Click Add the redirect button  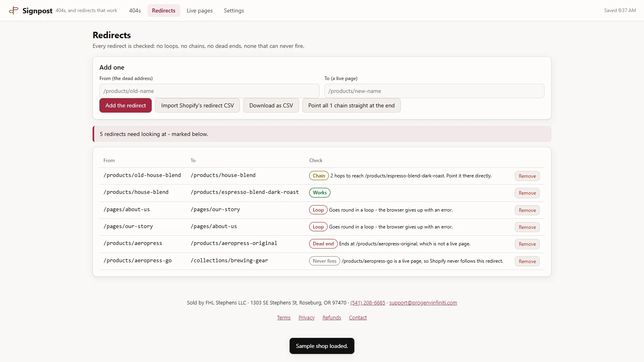[126, 105]
